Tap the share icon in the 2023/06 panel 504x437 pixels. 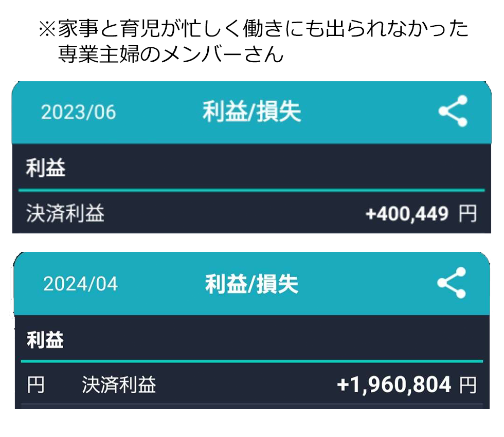tap(453, 111)
